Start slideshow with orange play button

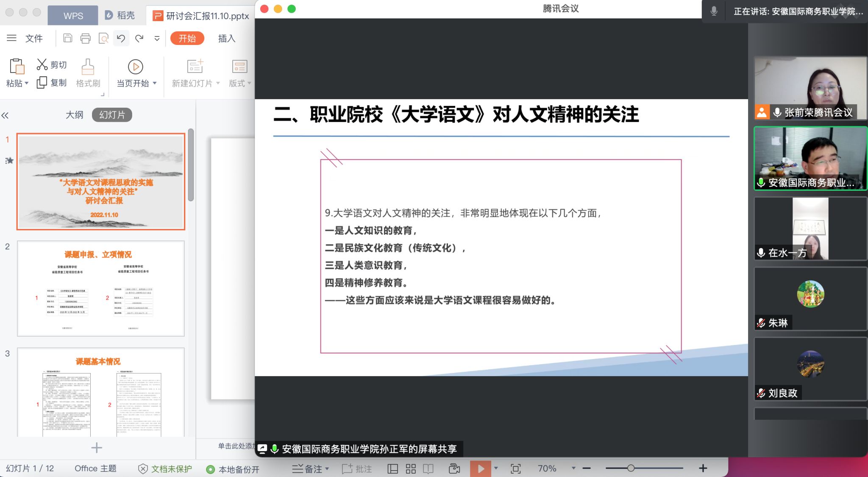click(x=480, y=469)
